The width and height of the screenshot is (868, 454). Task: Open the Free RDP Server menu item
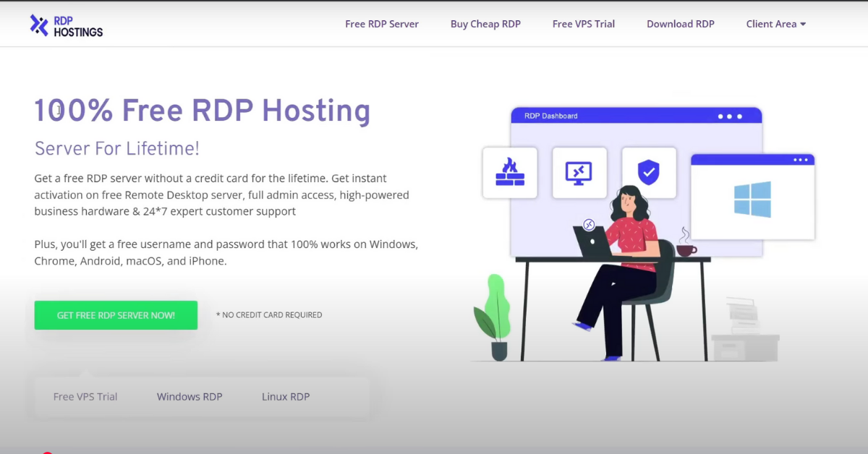pos(382,24)
